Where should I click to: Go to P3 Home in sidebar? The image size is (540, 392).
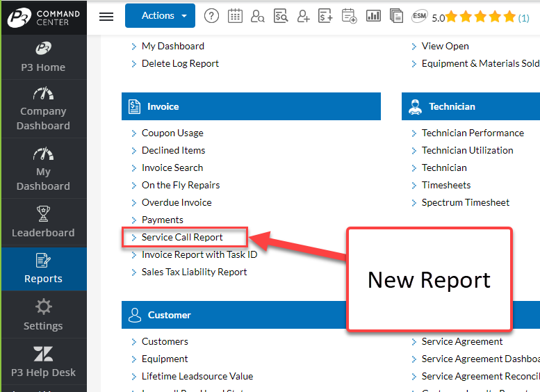tap(43, 57)
